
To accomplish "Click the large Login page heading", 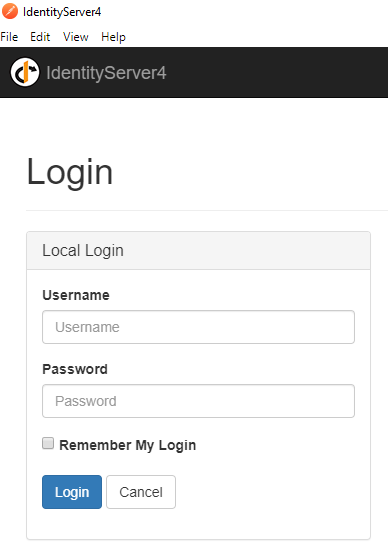I will coord(70,173).
